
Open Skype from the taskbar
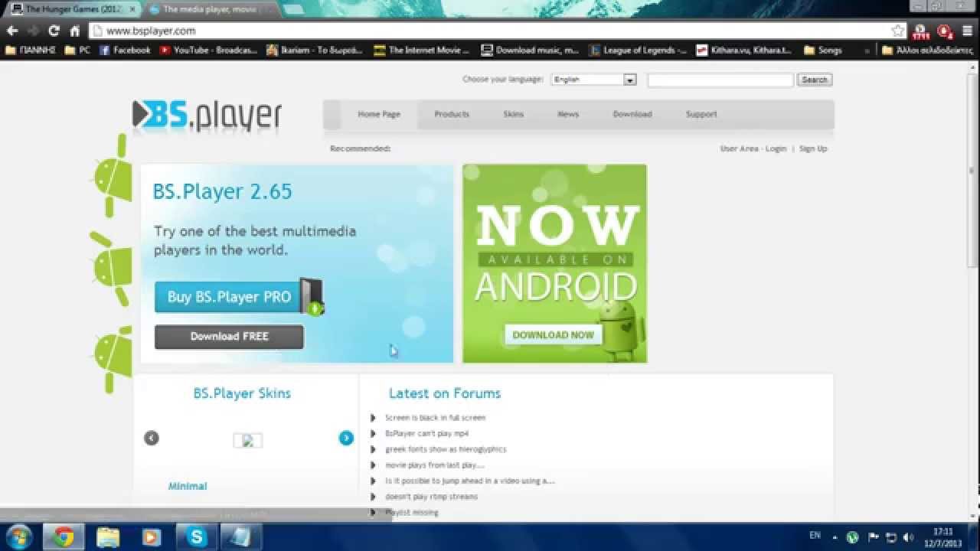(196, 537)
